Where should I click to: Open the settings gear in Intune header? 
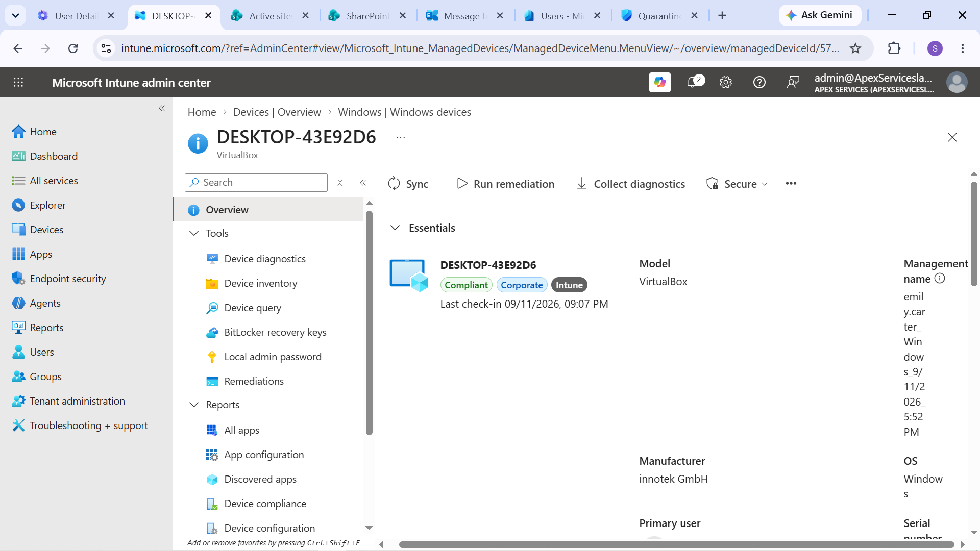point(725,82)
